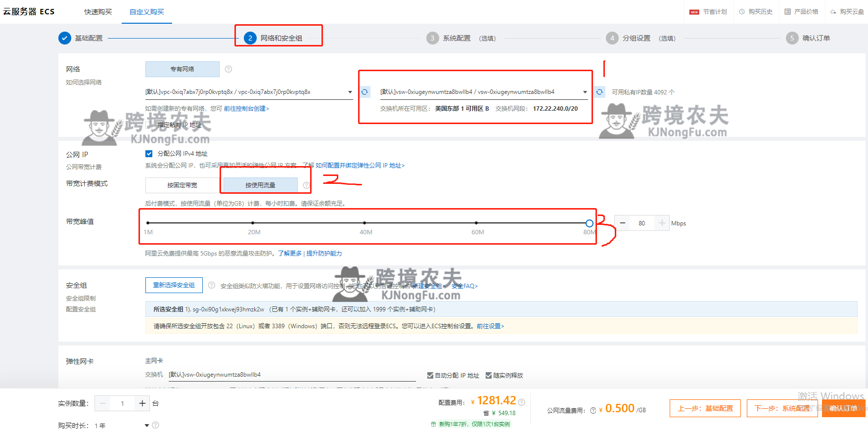868x432 pixels.
Task: Click the bandwidth value field showing 80
Action: tap(642, 223)
